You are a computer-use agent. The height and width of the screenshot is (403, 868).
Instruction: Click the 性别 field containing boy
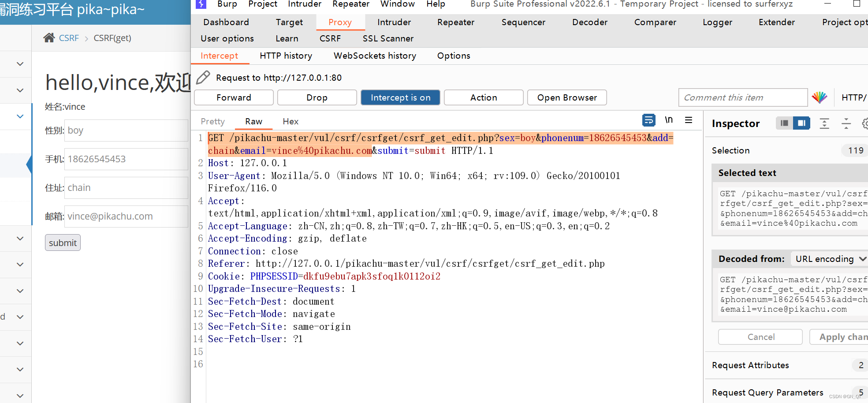pyautogui.click(x=126, y=131)
